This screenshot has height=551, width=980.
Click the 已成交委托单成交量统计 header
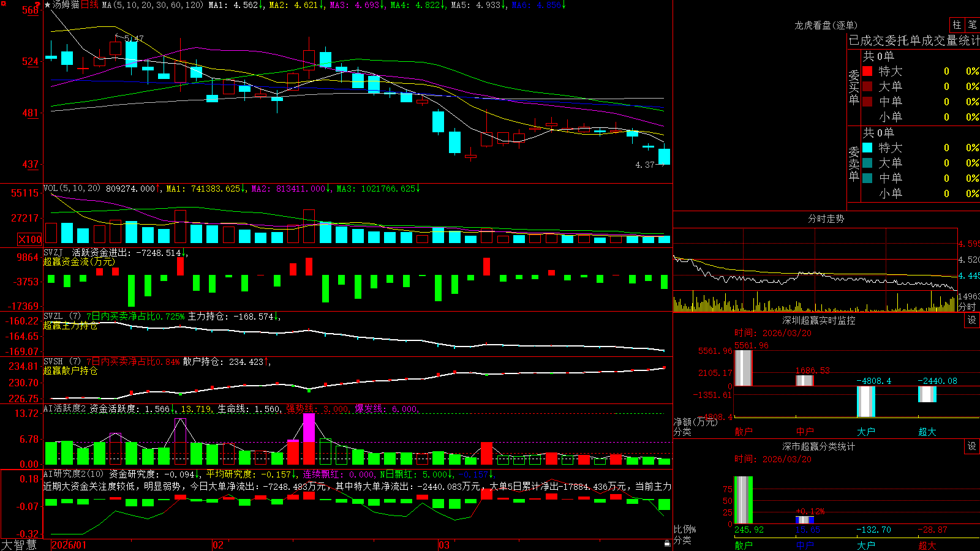click(914, 40)
